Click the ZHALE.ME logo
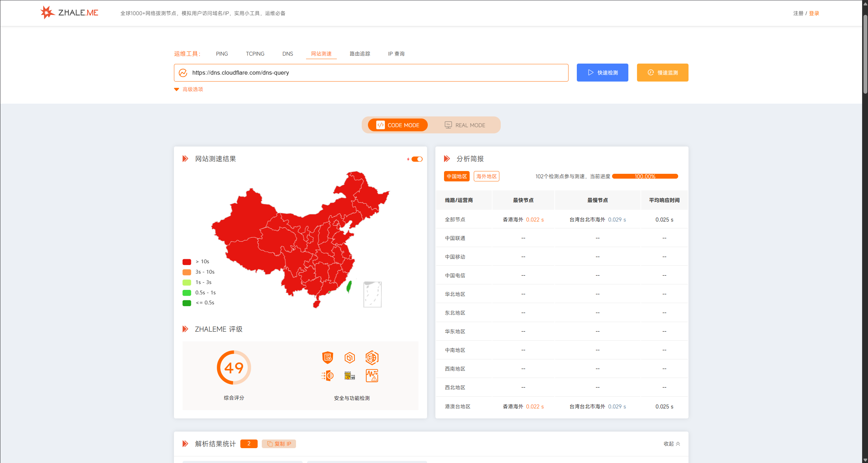The height and width of the screenshot is (463, 868). point(69,13)
